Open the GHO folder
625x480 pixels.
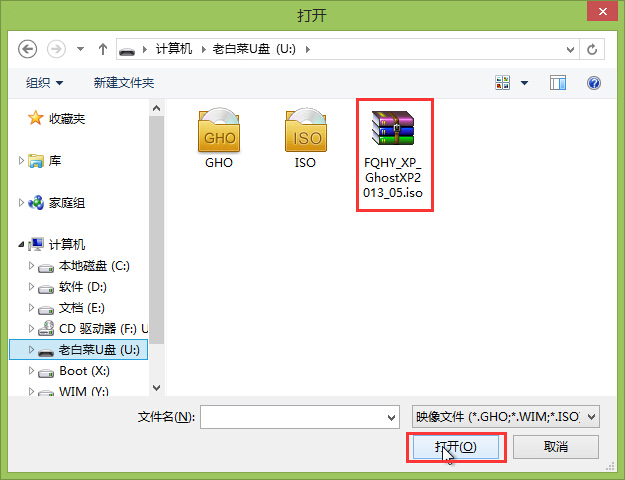[x=219, y=138]
